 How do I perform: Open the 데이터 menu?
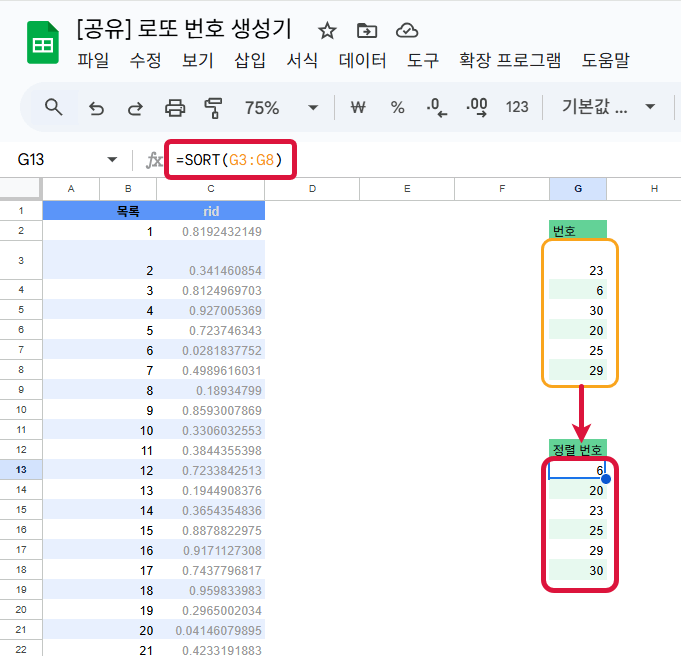click(363, 61)
